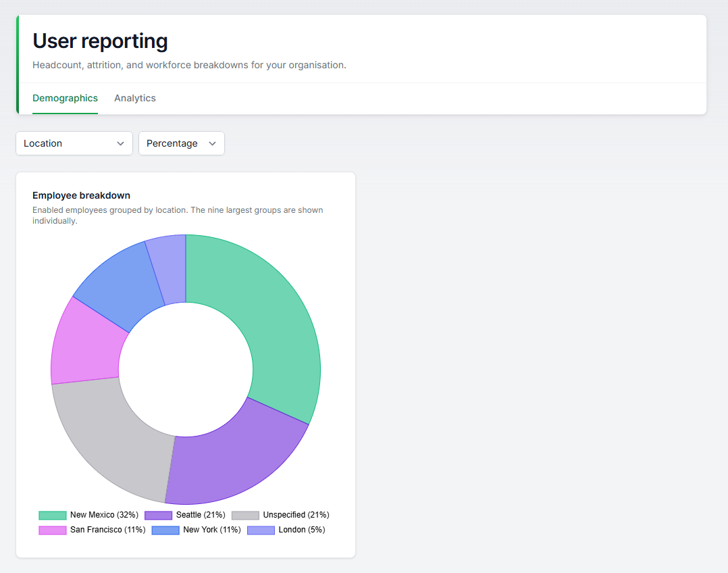Click the purple Seattle chart segment
Screen dimensions: 728x573
(x=232, y=460)
